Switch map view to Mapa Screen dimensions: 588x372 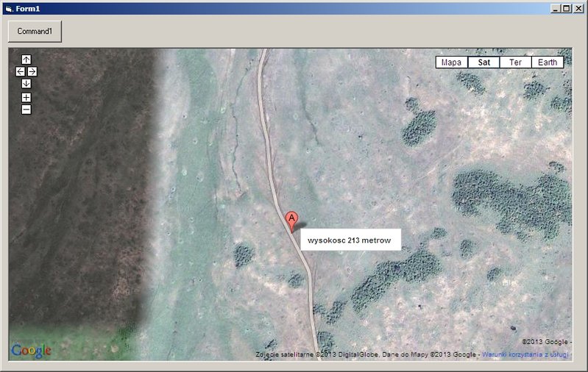[x=452, y=62]
